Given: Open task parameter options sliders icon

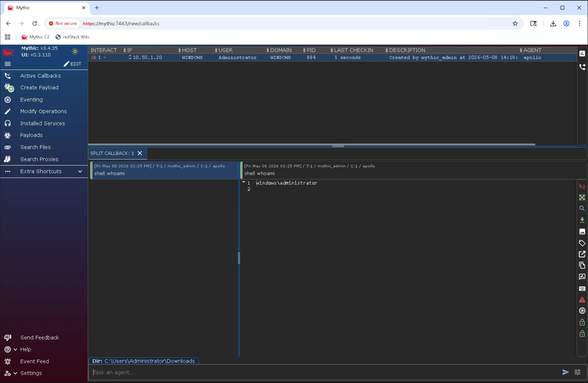Looking at the screenshot, I should point(578,372).
